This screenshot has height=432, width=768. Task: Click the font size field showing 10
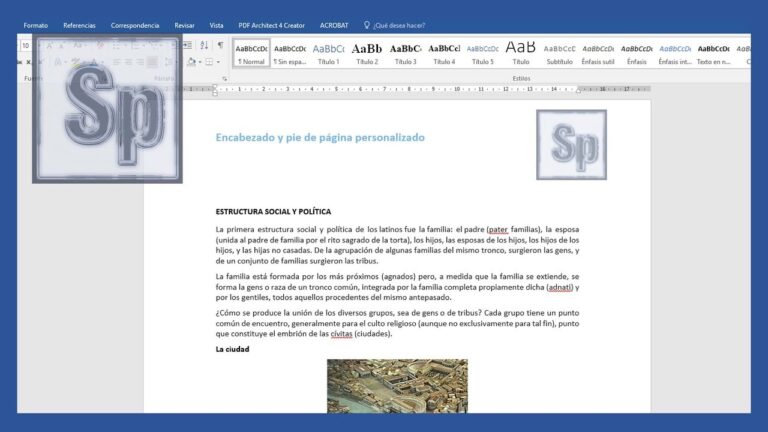click(26, 46)
